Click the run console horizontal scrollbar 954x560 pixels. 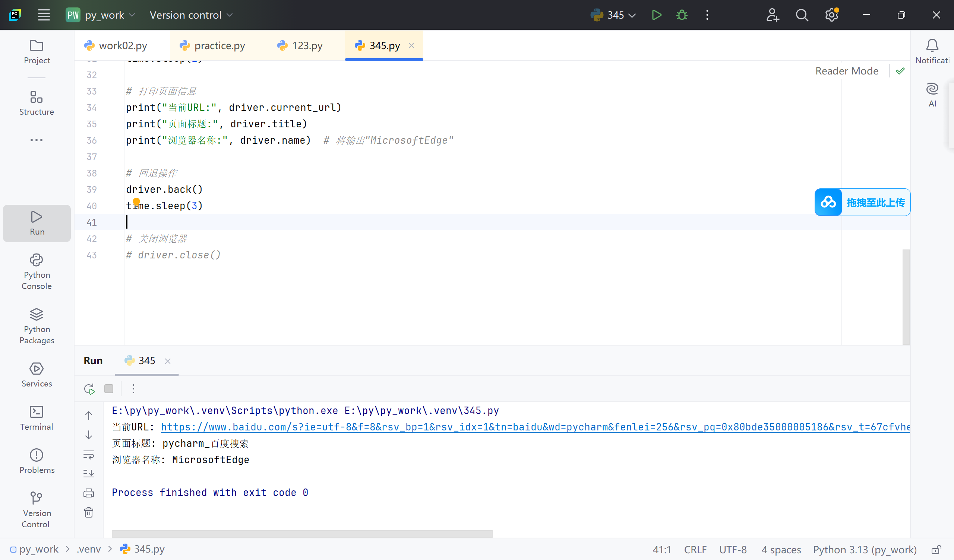[302, 534]
